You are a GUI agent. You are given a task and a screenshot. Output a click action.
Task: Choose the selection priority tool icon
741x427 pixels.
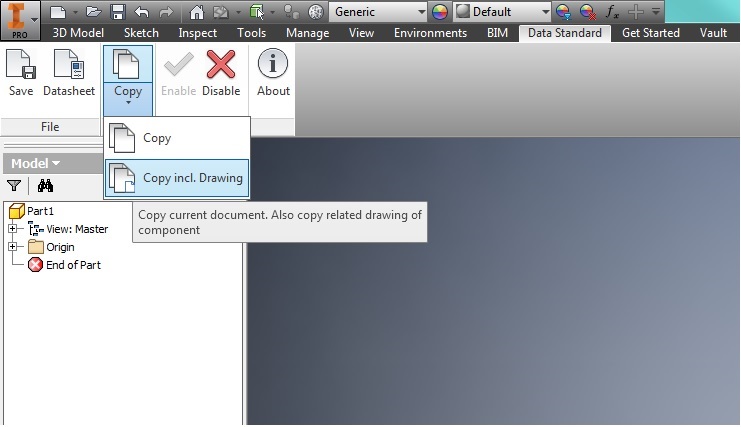(x=257, y=12)
